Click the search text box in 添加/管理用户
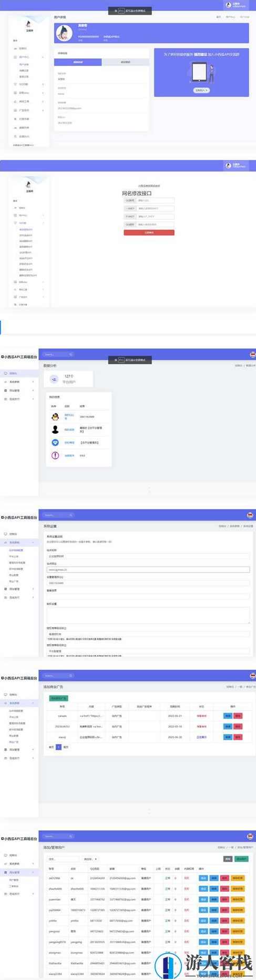 click(63, 859)
